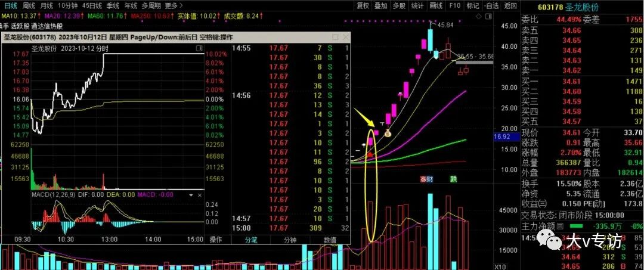
Task: Select the 买一 34.61 order row
Action: (x=581, y=82)
